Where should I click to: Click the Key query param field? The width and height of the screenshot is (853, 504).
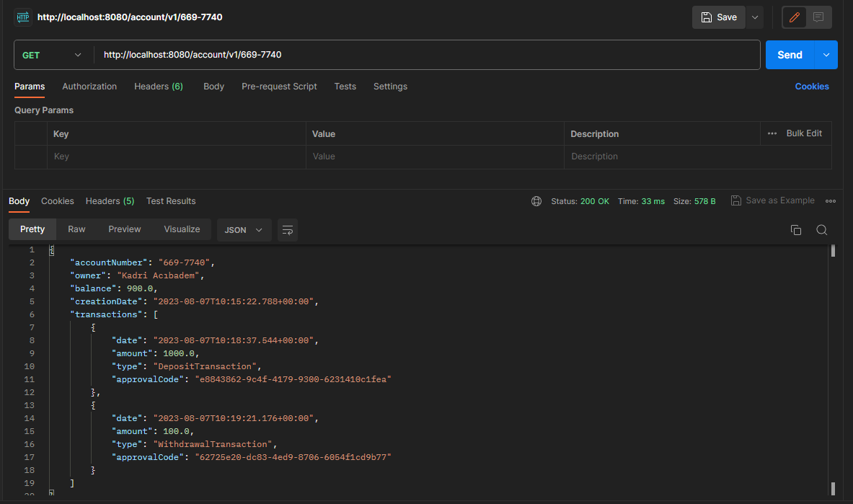[176, 156]
